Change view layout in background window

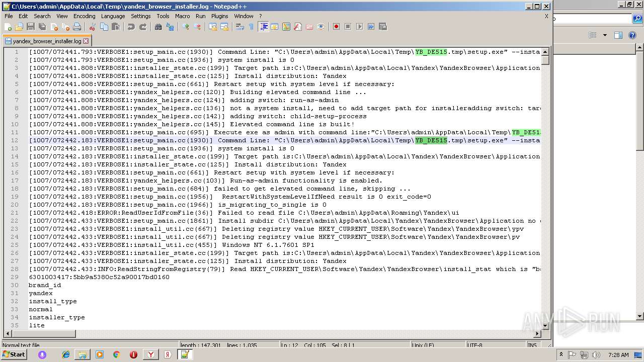tap(593, 35)
